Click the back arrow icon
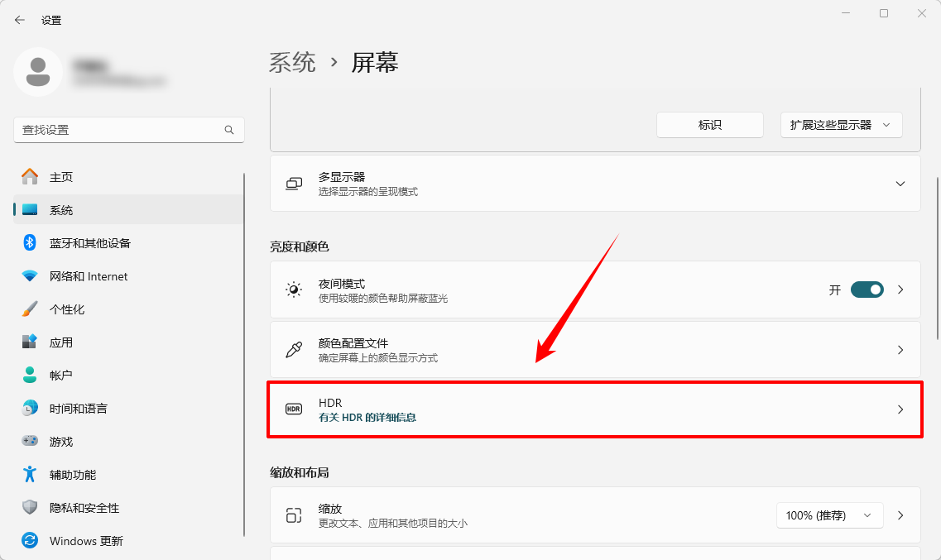This screenshot has width=941, height=560. pos(20,20)
